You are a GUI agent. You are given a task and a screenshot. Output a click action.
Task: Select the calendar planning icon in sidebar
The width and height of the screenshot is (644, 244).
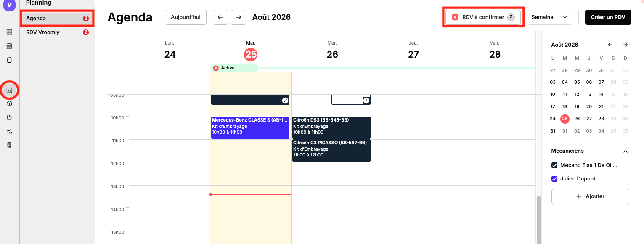coord(9,90)
